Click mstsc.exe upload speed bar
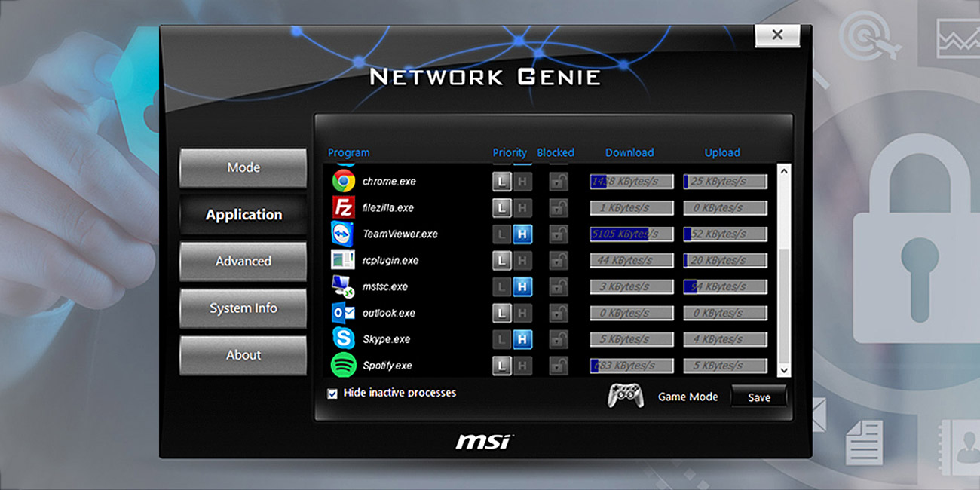This screenshot has width=980, height=490. pyautogui.click(x=725, y=287)
